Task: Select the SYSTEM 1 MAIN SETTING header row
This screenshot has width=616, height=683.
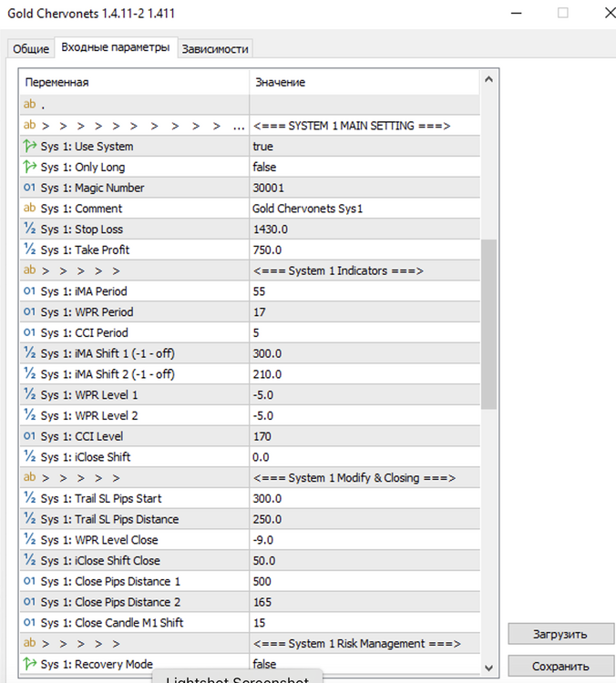Action: pyautogui.click(x=250, y=126)
